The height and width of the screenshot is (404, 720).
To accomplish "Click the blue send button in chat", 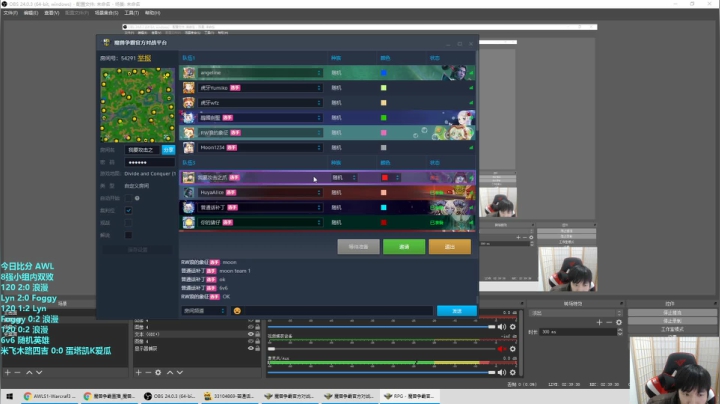I will (x=456, y=311).
